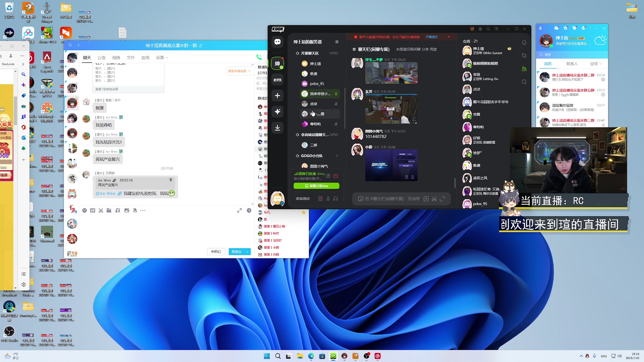Open the QQ chat history clock icon

click(x=249, y=210)
